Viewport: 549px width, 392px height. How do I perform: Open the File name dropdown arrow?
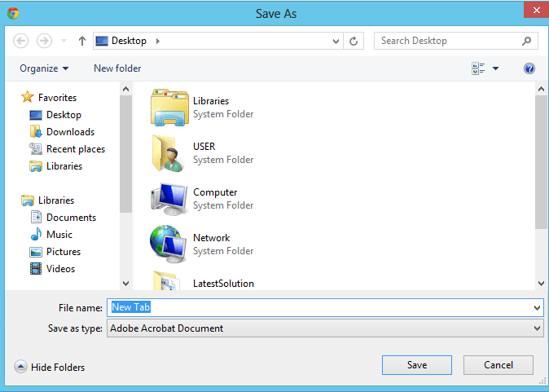coord(537,308)
